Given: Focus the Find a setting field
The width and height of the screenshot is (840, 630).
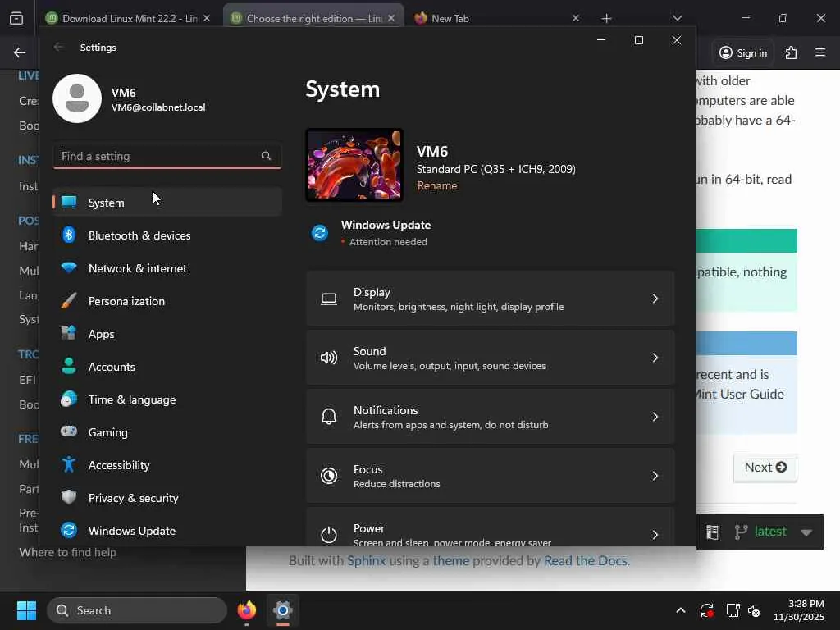Looking at the screenshot, I should [167, 156].
